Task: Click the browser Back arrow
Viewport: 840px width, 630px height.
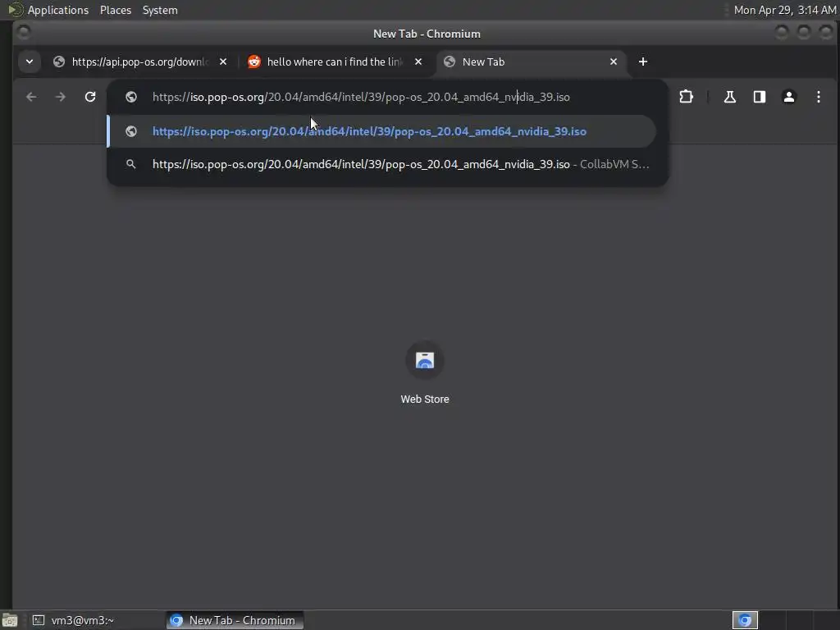Action: (x=32, y=97)
